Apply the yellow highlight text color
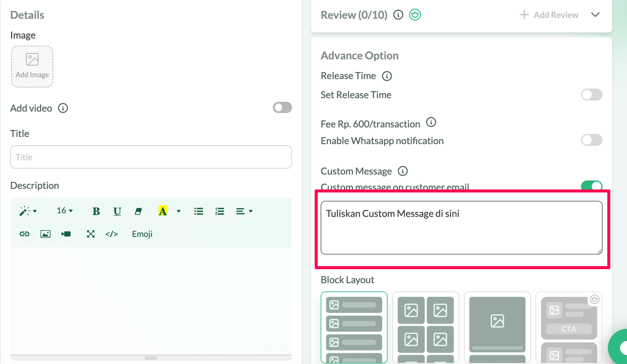Viewport: 627px width, 364px height. click(163, 211)
